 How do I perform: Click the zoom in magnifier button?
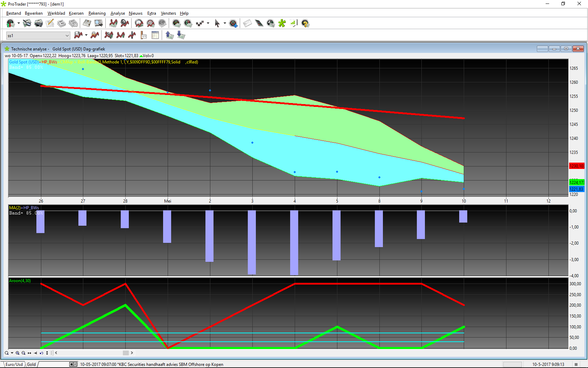[x=17, y=353]
